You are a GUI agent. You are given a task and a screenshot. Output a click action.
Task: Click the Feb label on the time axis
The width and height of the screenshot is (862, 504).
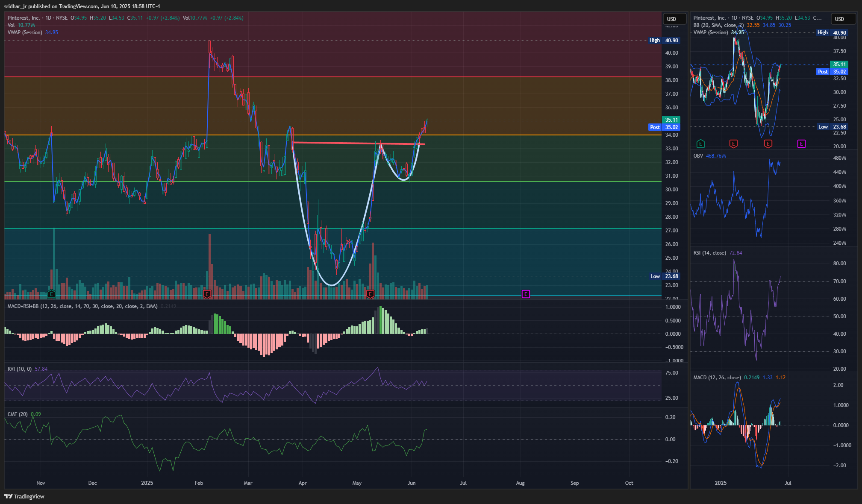click(x=199, y=483)
